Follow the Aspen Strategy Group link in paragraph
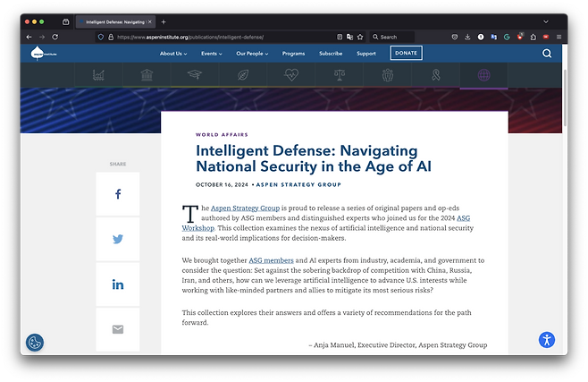Image resolution: width=588 pixels, height=382 pixels. [x=245, y=208]
